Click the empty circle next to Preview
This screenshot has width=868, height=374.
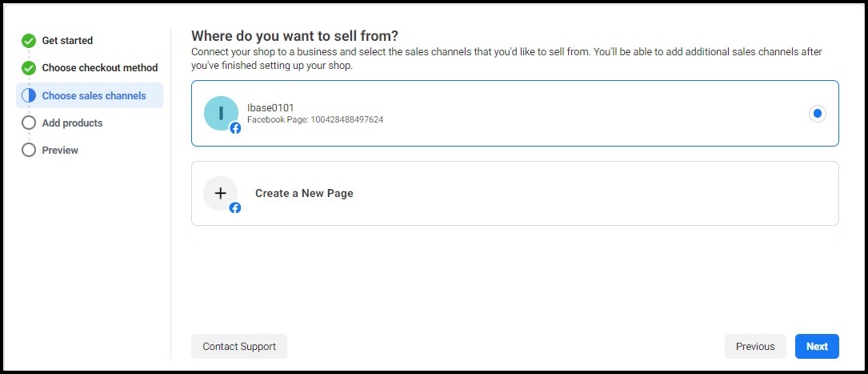pos(29,150)
